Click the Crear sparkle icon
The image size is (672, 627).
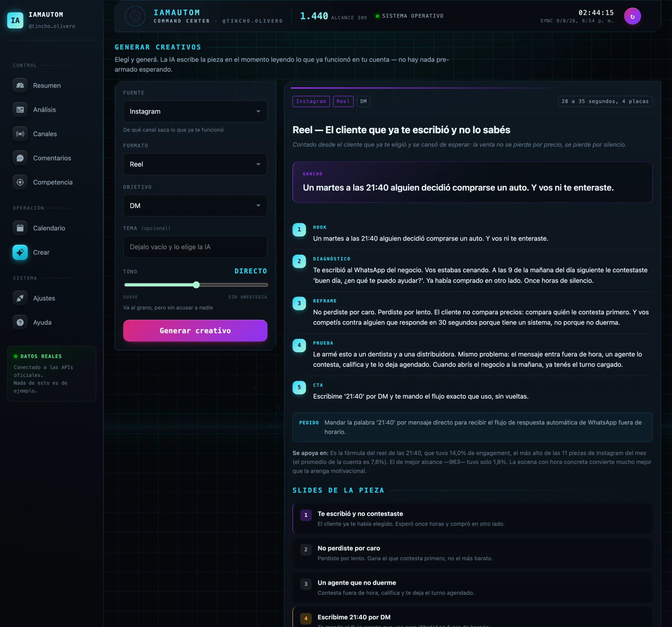[x=20, y=252]
